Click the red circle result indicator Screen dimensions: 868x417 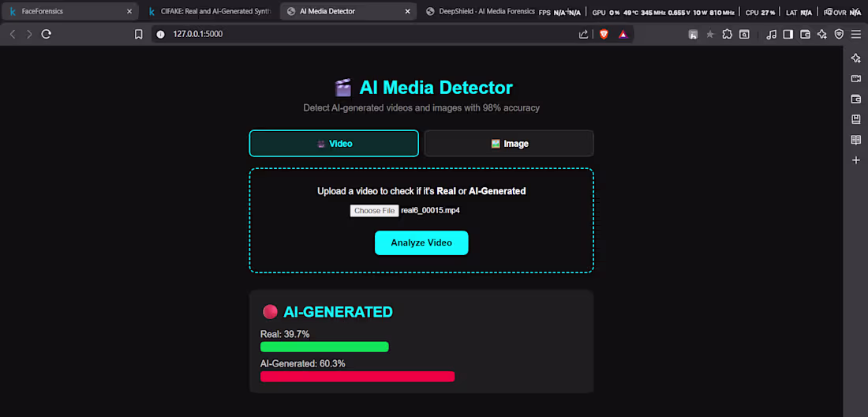[x=270, y=312]
